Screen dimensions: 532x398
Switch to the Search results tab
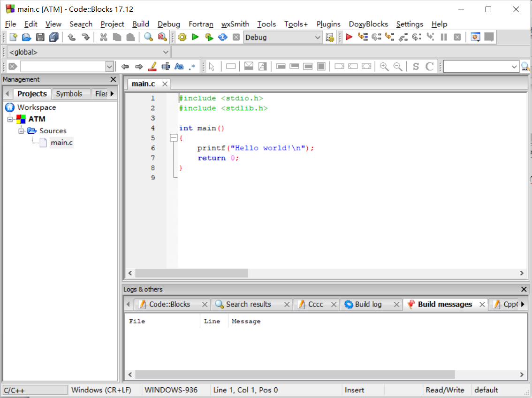(248, 304)
